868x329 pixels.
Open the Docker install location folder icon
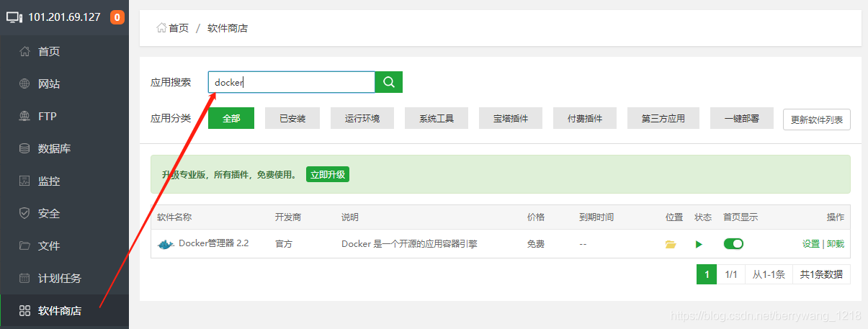point(671,245)
